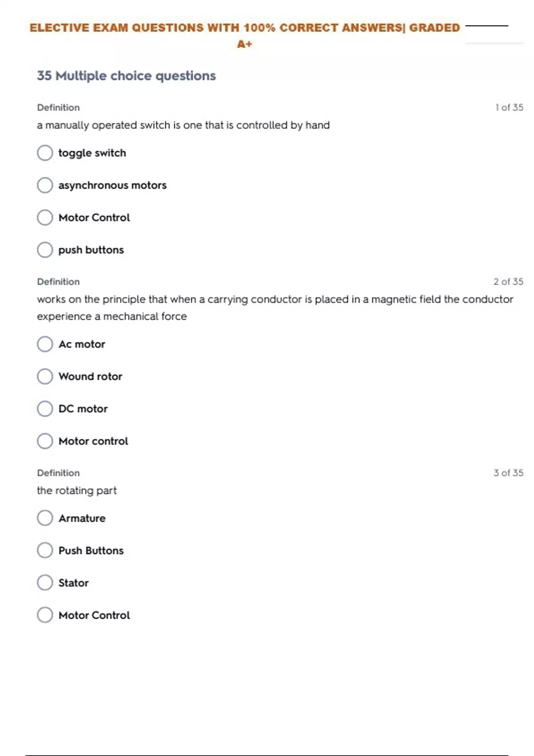The image size is (534, 756).
Task: Select the 'toggle switch' answer option
Action: [x=45, y=153]
